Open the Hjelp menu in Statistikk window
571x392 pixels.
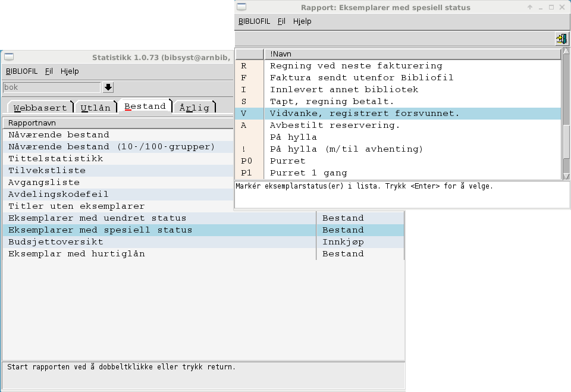pyautogui.click(x=70, y=71)
